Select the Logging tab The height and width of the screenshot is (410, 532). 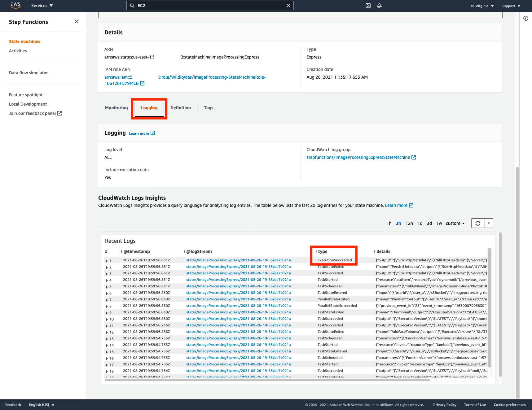coord(149,108)
